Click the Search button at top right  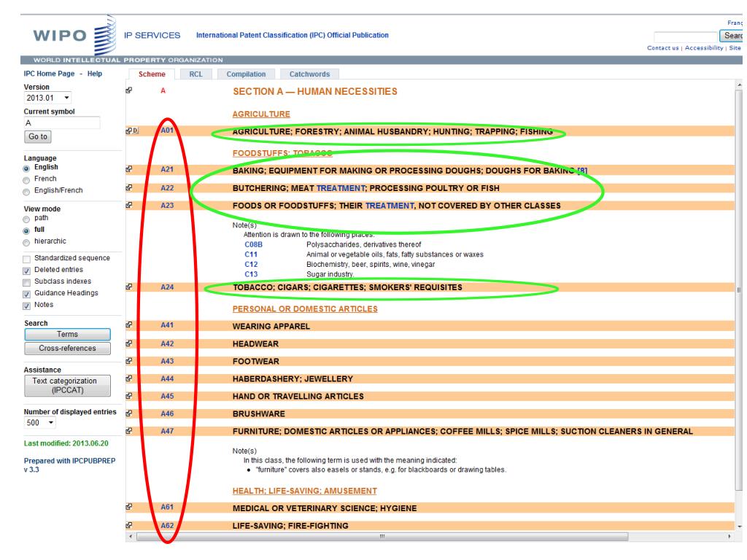(731, 36)
